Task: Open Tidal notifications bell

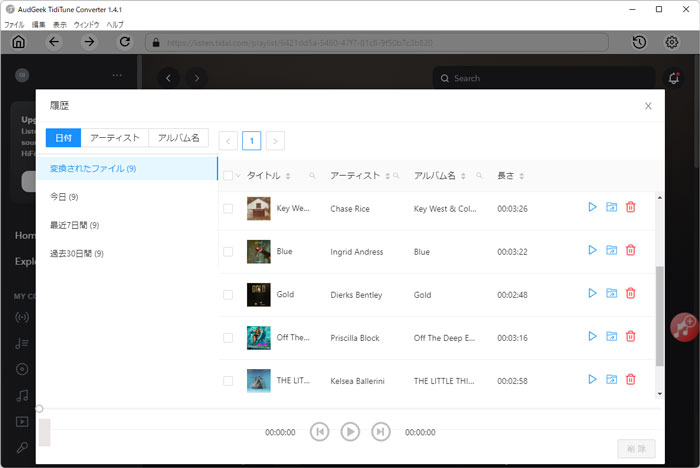Action: (674, 78)
